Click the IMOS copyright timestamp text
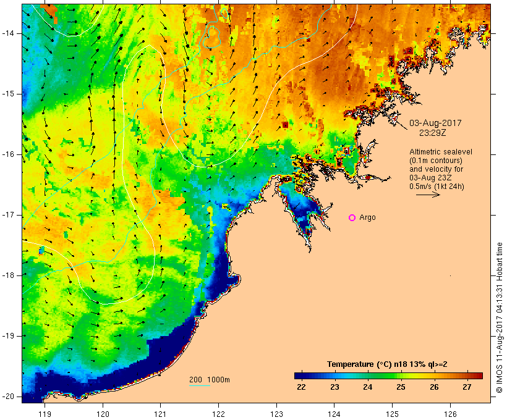Viewport: 507px width, 420px height. tap(500, 317)
